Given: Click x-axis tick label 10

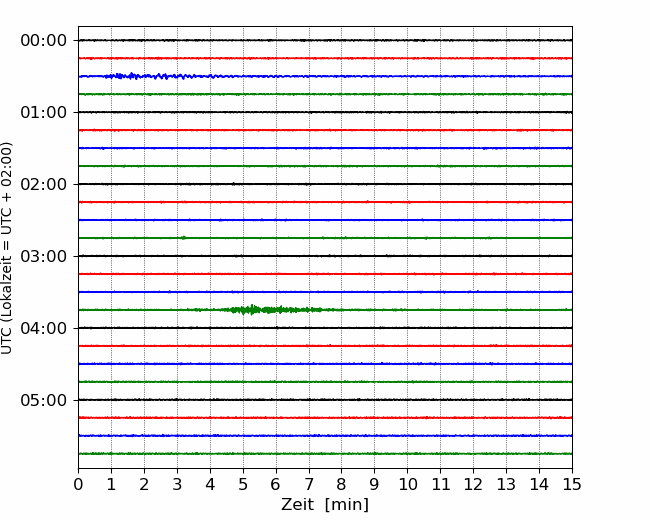Looking at the screenshot, I should [407, 484].
